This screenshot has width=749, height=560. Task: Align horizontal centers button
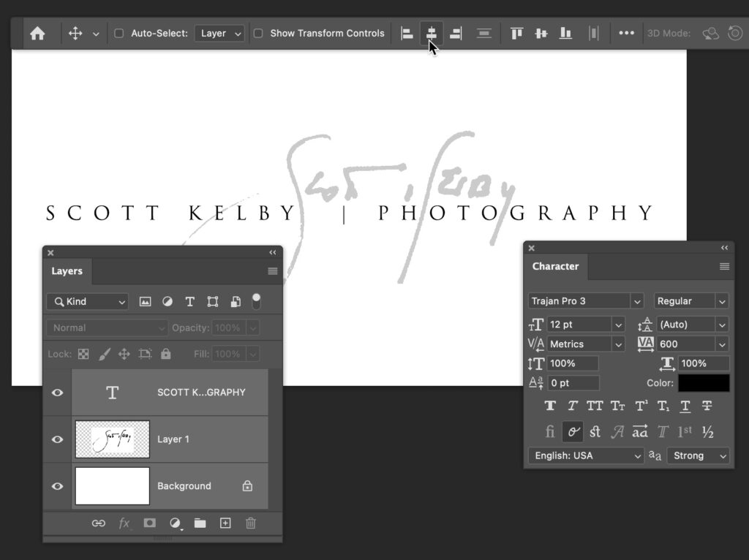431,34
